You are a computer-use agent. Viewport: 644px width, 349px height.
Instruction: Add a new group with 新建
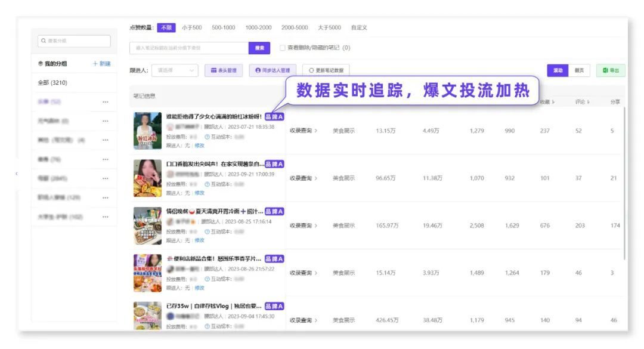click(x=102, y=64)
